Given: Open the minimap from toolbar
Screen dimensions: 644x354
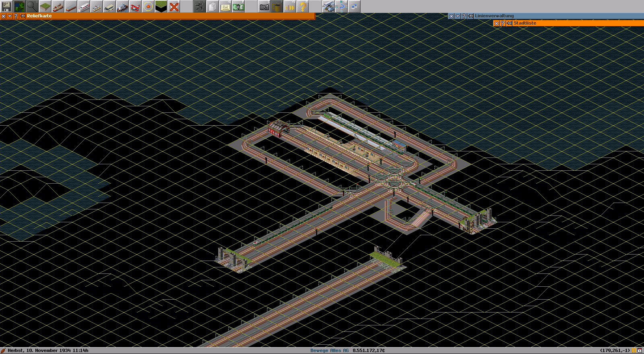Looking at the screenshot, I should click(19, 6).
